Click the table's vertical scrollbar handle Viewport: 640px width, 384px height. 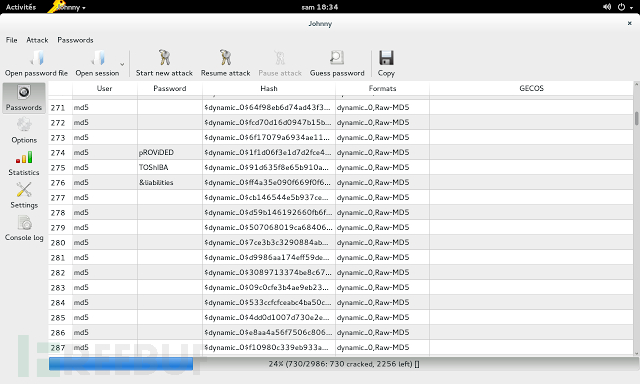coord(636,118)
